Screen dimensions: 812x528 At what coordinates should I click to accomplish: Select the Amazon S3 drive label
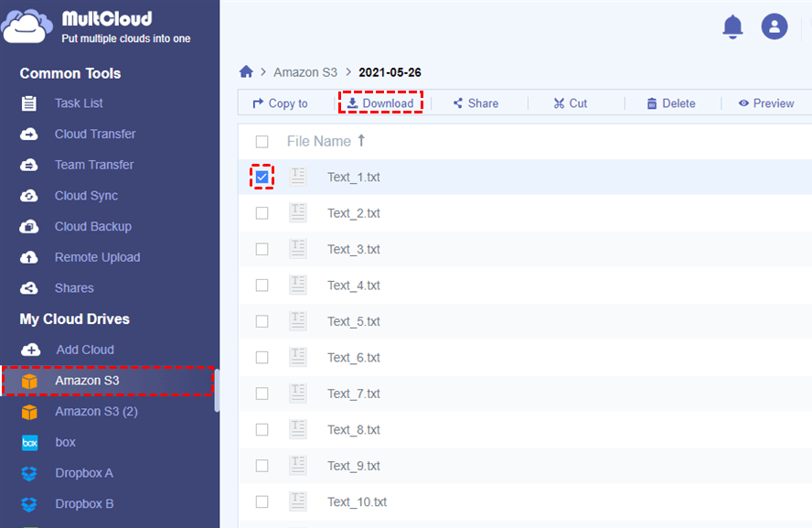pos(87,381)
